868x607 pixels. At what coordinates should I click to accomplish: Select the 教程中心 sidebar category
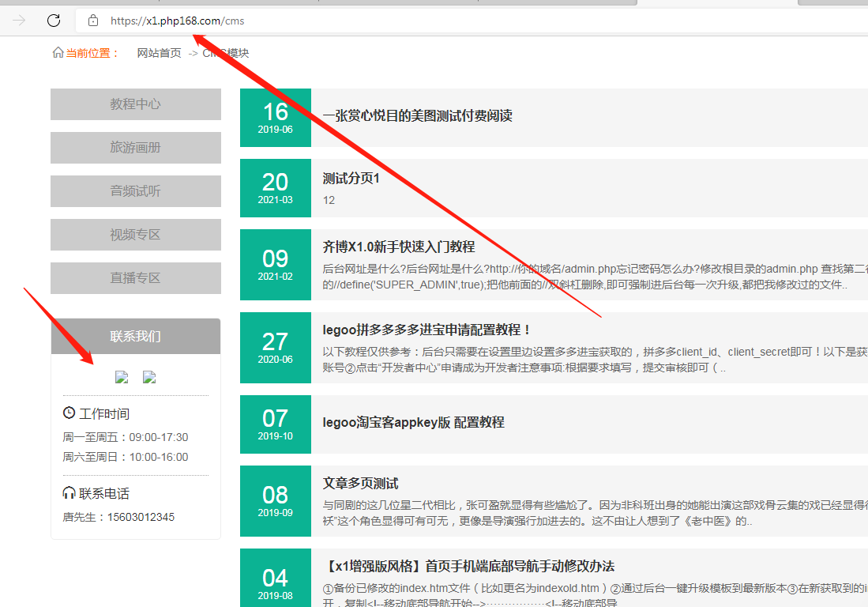pos(135,104)
